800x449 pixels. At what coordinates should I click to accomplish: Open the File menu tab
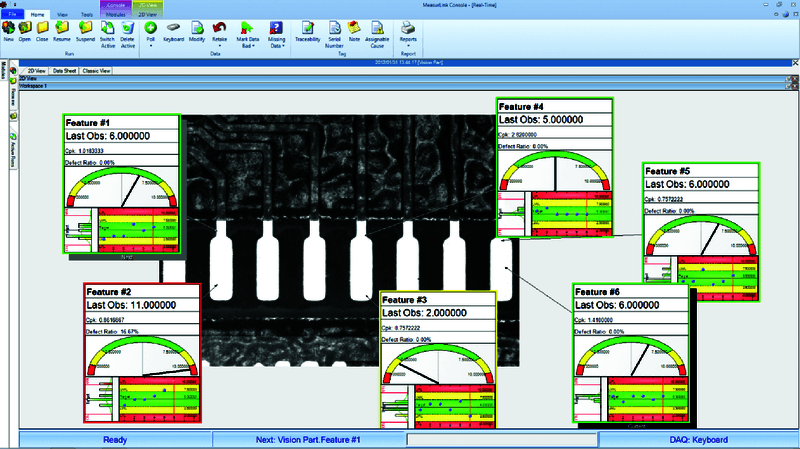tap(12, 14)
